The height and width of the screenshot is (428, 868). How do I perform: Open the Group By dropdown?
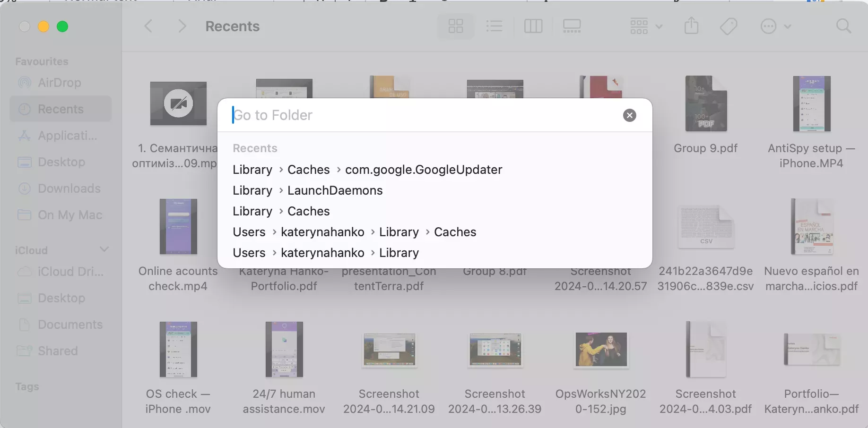coord(646,26)
